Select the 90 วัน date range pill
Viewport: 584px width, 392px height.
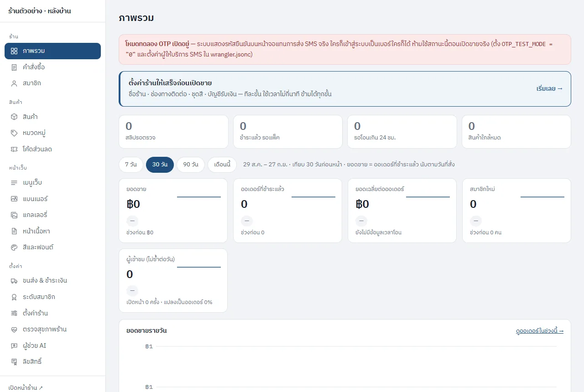click(191, 165)
